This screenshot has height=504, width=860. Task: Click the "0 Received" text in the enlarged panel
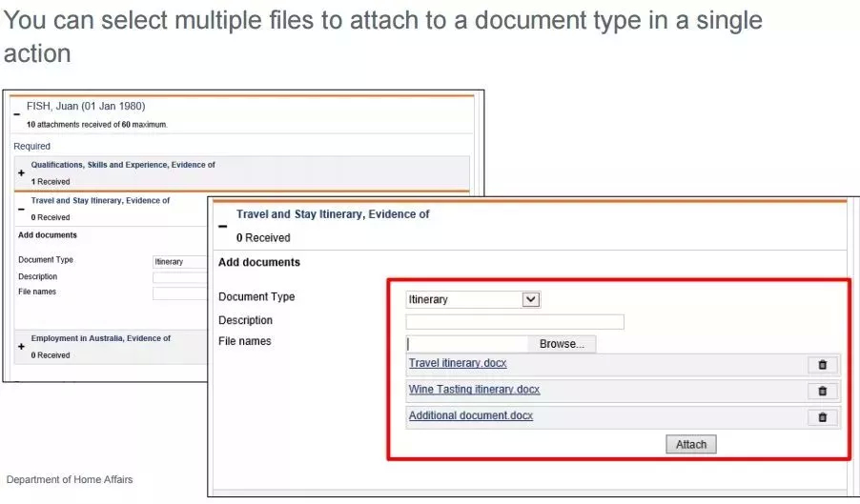click(263, 238)
